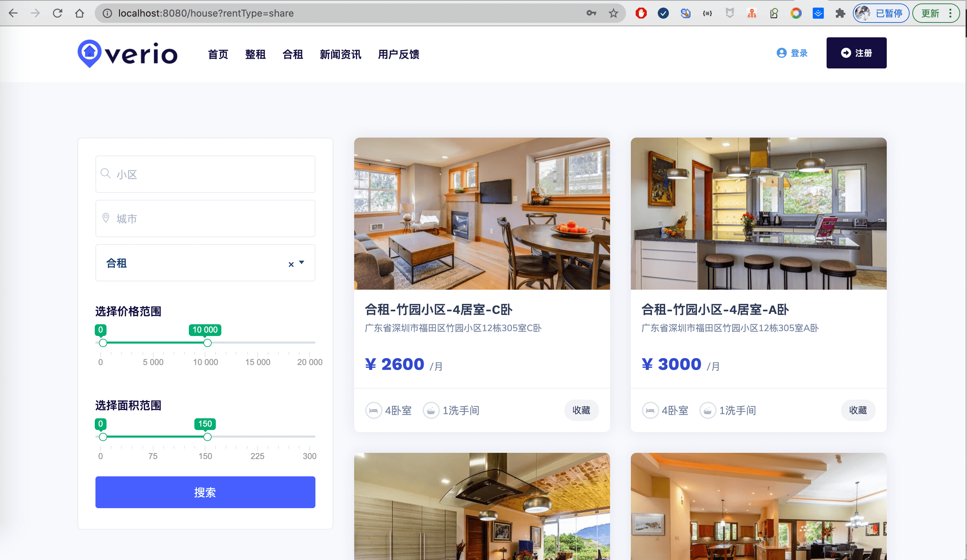Open the extensions puzzle piece icon

click(x=840, y=13)
